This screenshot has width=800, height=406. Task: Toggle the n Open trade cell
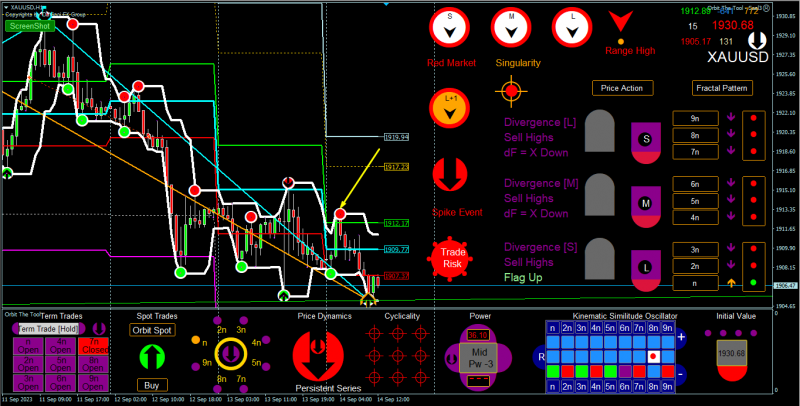coord(28,346)
